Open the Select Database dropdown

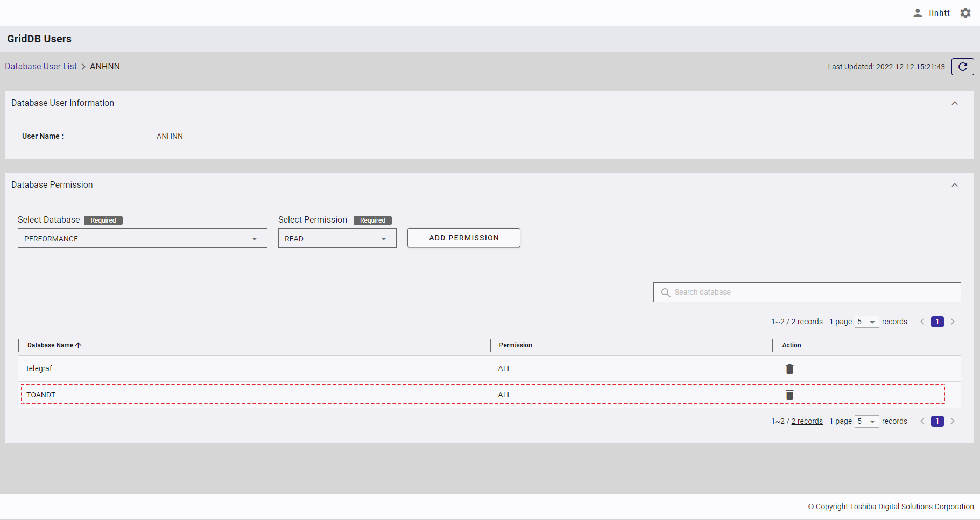click(x=142, y=238)
